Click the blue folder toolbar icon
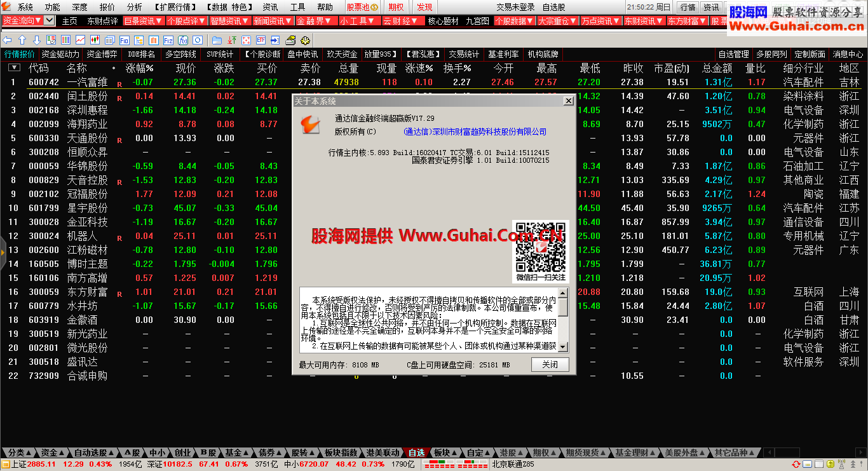Image resolution: width=868 pixels, height=471 pixels. pos(217,39)
